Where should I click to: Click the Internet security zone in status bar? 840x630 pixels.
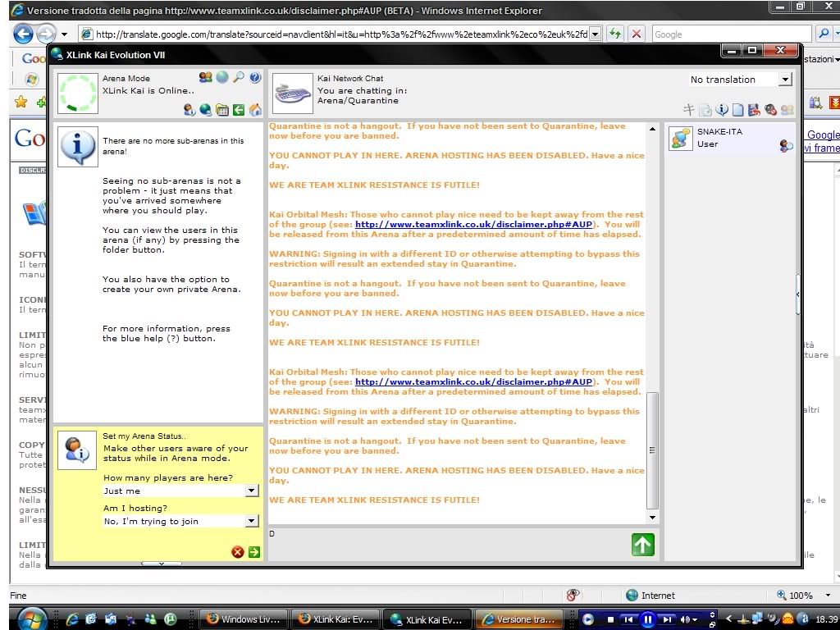(x=651, y=596)
